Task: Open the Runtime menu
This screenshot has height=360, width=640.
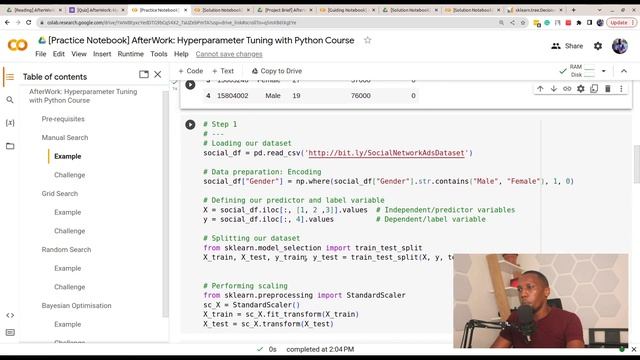Action: (x=131, y=54)
